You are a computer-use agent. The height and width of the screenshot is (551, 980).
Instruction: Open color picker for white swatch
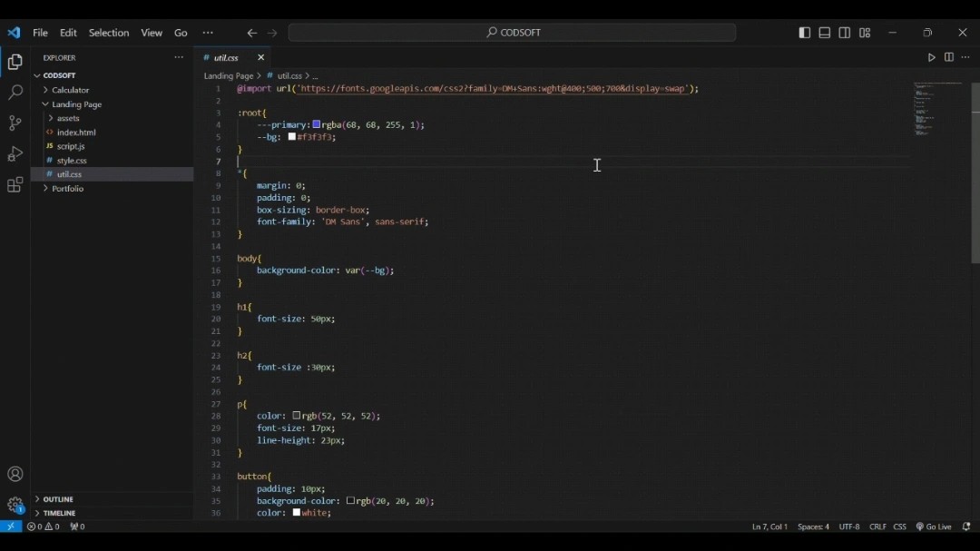pyautogui.click(x=296, y=512)
